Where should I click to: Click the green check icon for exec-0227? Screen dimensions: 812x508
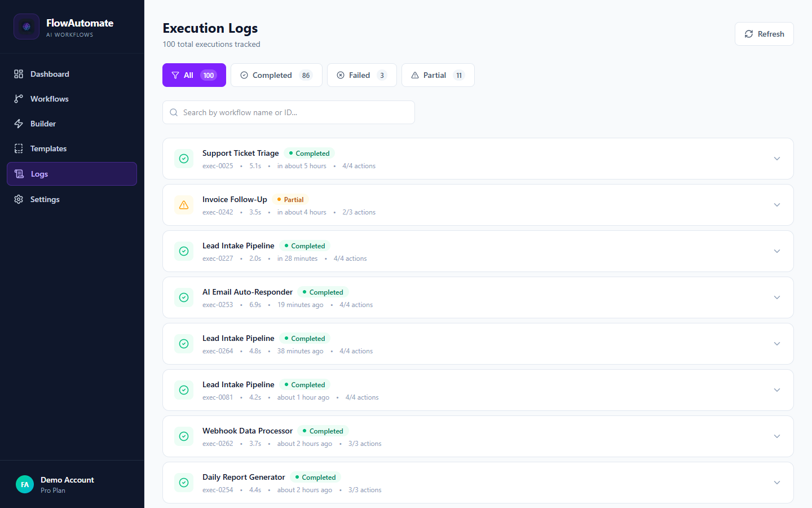click(184, 251)
